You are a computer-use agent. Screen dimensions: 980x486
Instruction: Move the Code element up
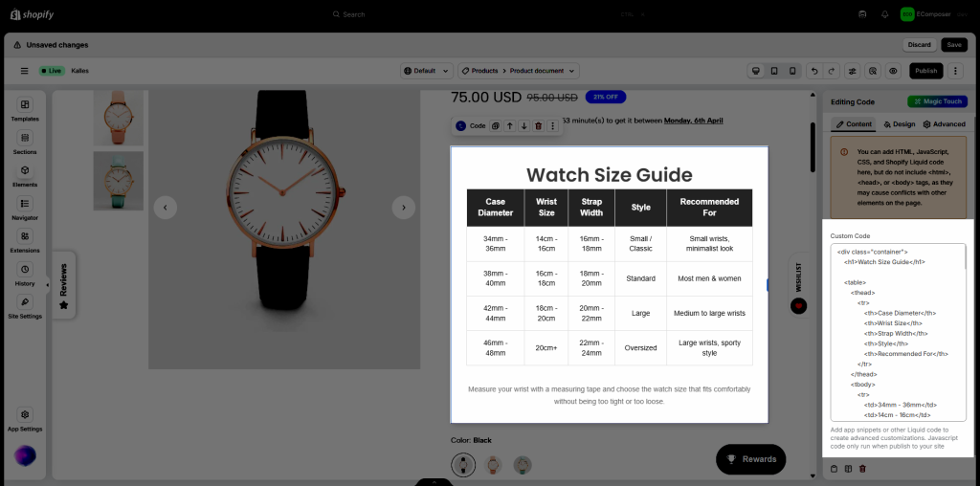pos(510,126)
